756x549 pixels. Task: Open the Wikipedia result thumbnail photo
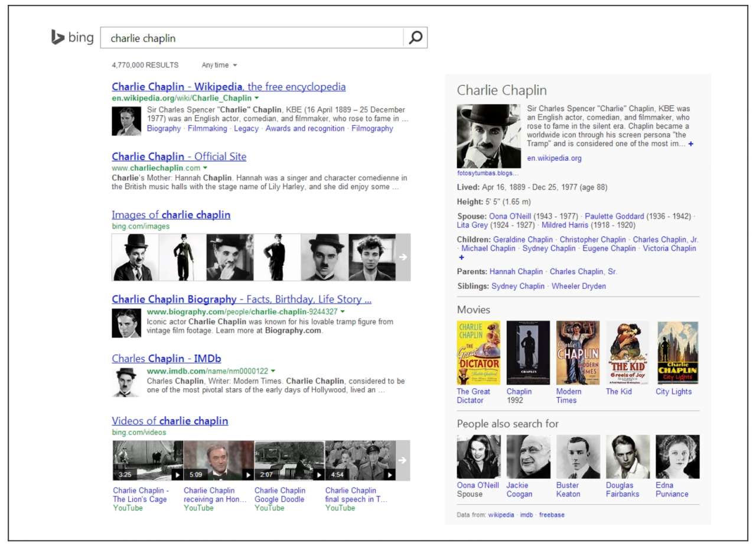(126, 121)
